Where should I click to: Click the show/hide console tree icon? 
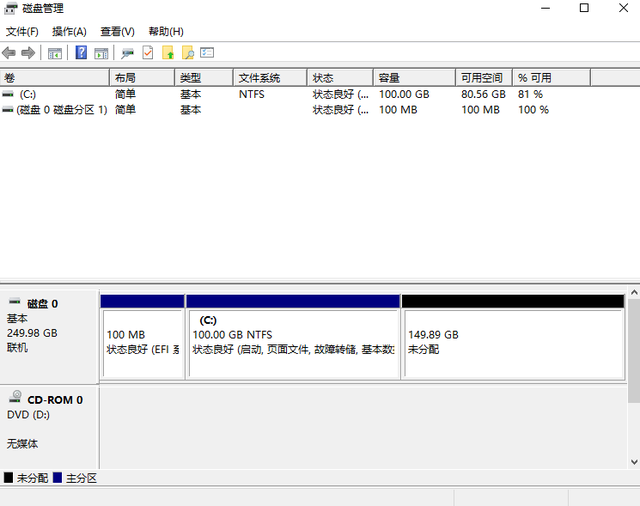pos(55,52)
